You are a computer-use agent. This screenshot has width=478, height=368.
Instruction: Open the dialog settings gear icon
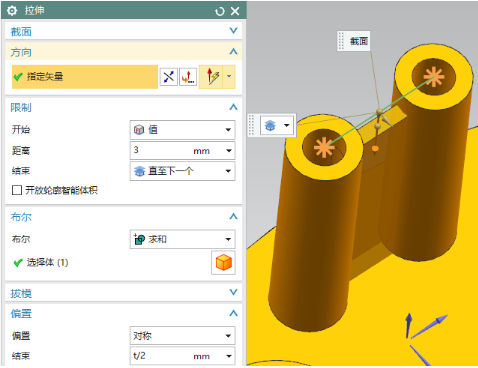coord(12,11)
